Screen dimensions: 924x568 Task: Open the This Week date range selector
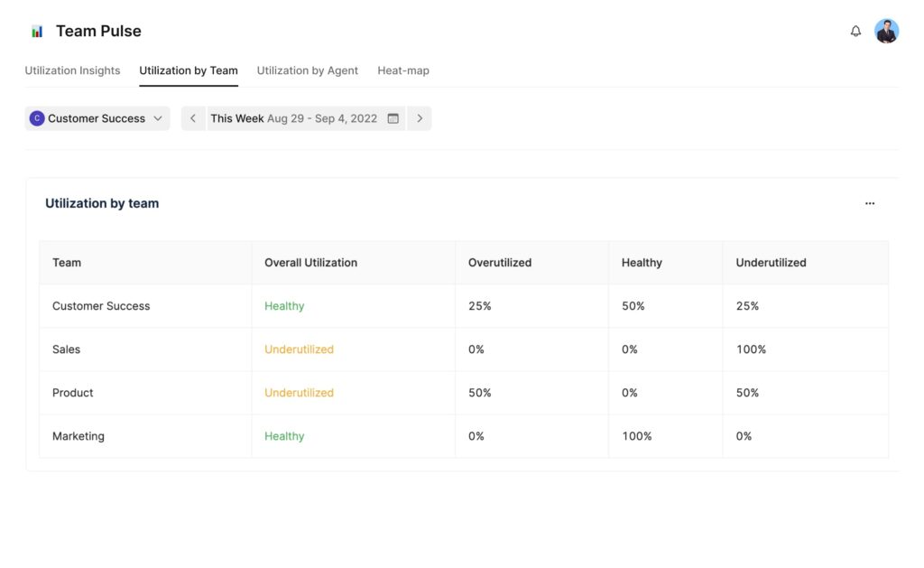pyautogui.click(x=292, y=117)
